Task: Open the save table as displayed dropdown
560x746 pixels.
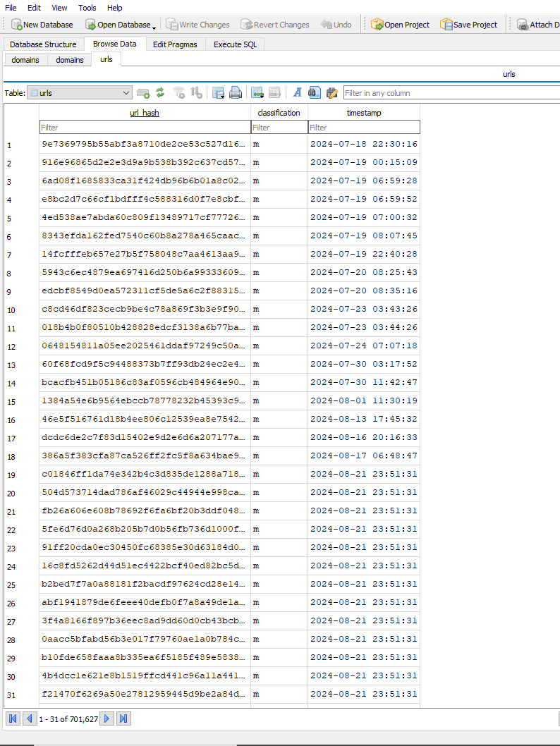Action: (x=219, y=93)
